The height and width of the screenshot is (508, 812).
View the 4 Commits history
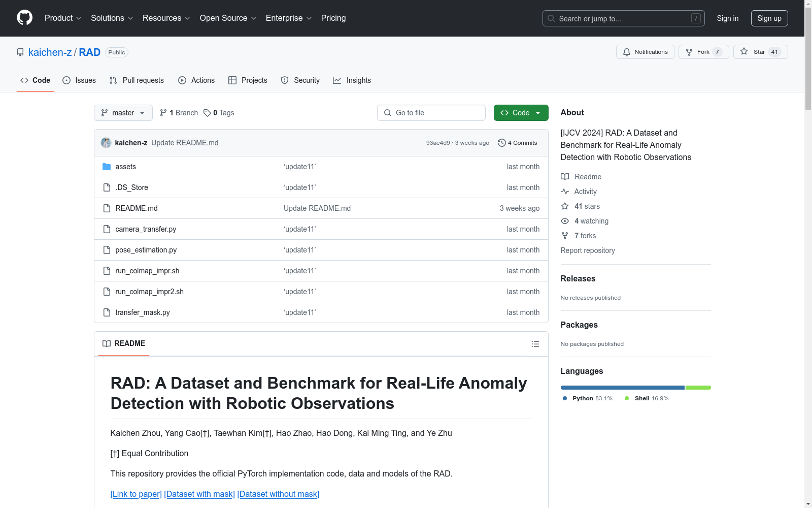click(518, 143)
